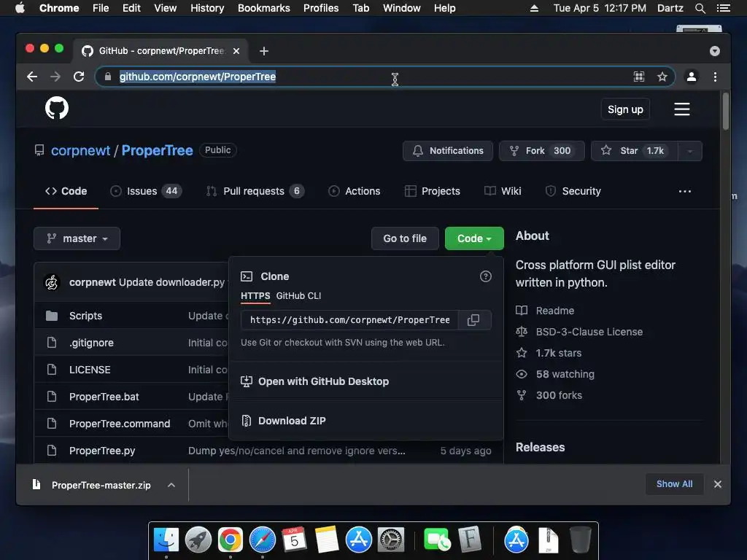Click the Sign up button
This screenshot has height=560, width=747.
[625, 109]
